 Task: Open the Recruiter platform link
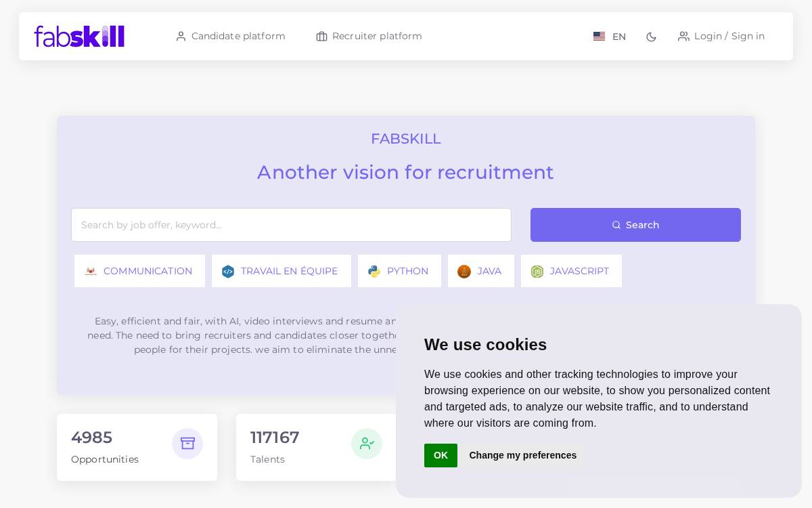369,36
